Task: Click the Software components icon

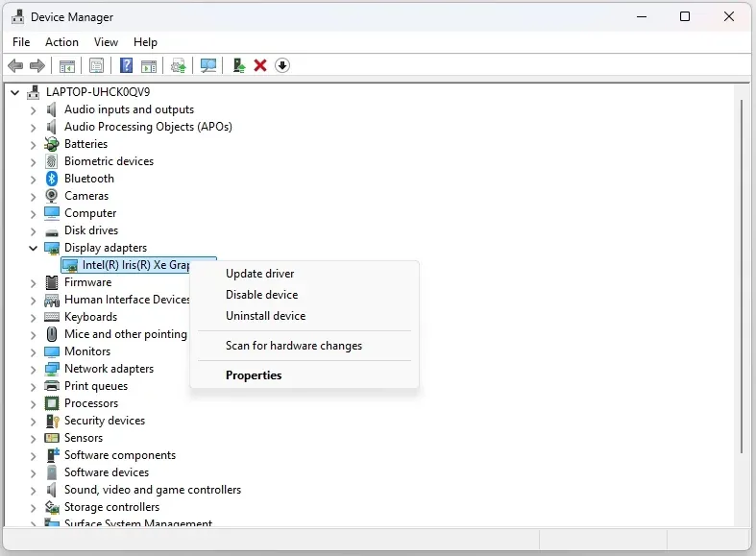Action: pos(52,455)
